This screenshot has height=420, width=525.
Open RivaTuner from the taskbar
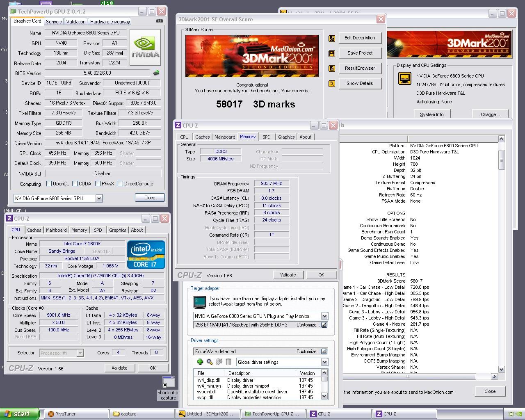(76, 414)
